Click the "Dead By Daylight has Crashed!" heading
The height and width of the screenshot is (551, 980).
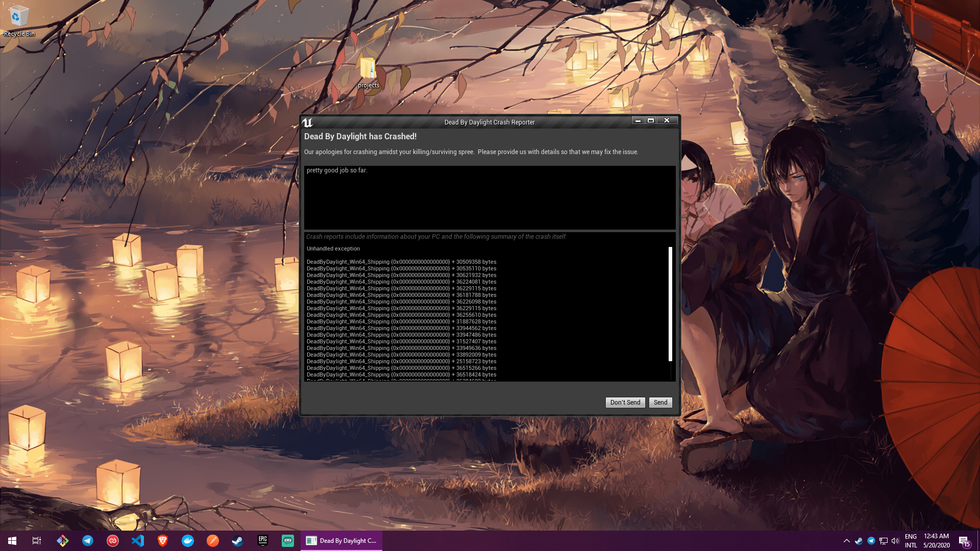pos(360,137)
